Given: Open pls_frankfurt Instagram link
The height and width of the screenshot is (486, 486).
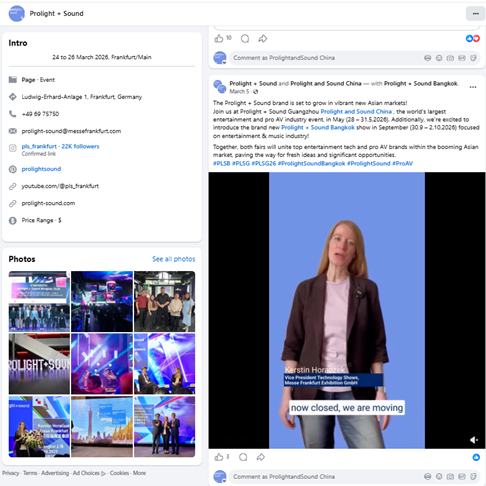Looking at the screenshot, I should [x=60, y=146].
